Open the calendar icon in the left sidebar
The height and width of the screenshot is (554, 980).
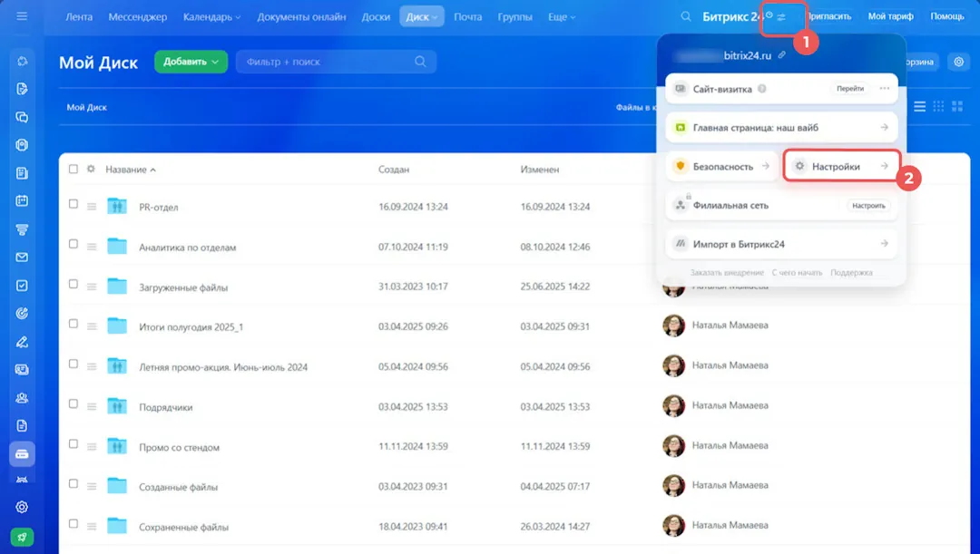pyautogui.click(x=22, y=201)
